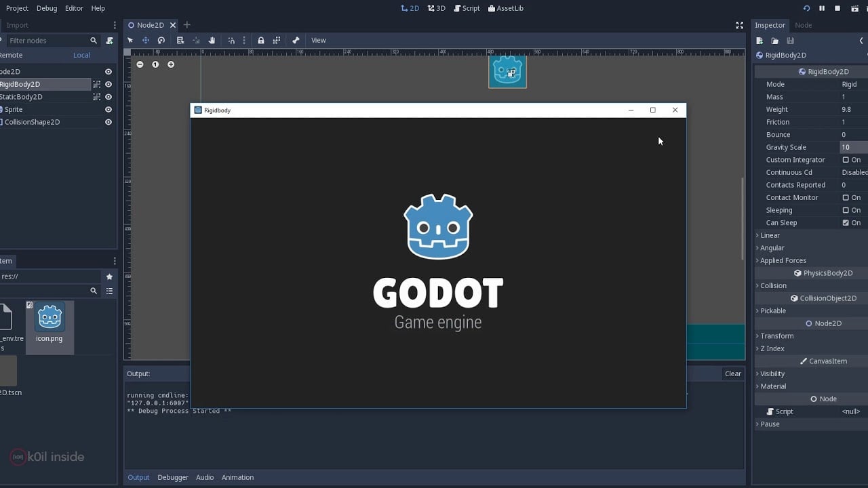Open snapping options three-dot menu
868x488 pixels.
point(244,41)
